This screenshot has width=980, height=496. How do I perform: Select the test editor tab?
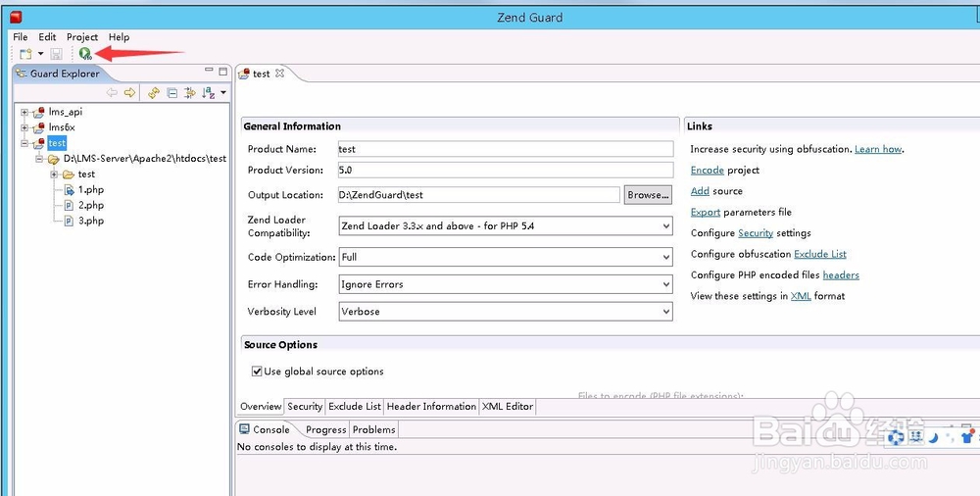coord(262,74)
